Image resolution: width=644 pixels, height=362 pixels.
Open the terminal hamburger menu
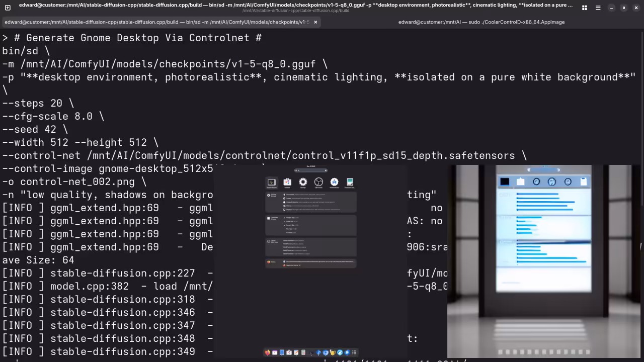coord(598,8)
